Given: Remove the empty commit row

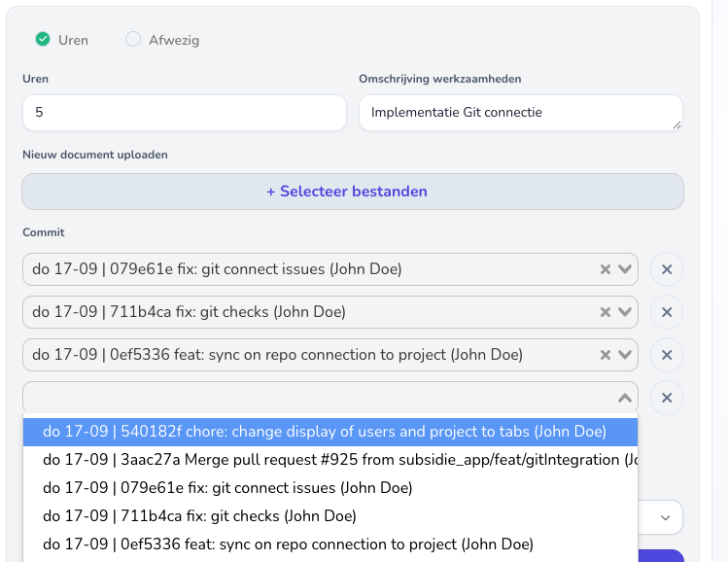Looking at the screenshot, I should click(x=667, y=398).
